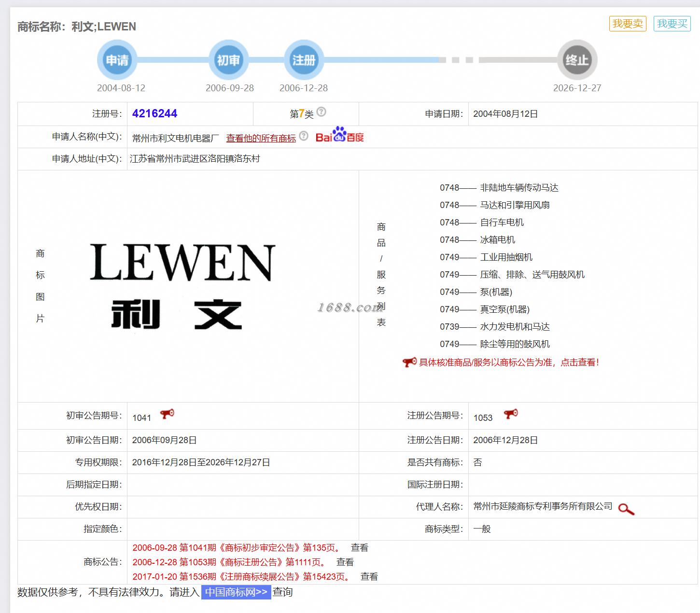700x613 pixels.
Task: Click exclusive period 2016年12月28日至2026年12月27日
Action: 201,462
